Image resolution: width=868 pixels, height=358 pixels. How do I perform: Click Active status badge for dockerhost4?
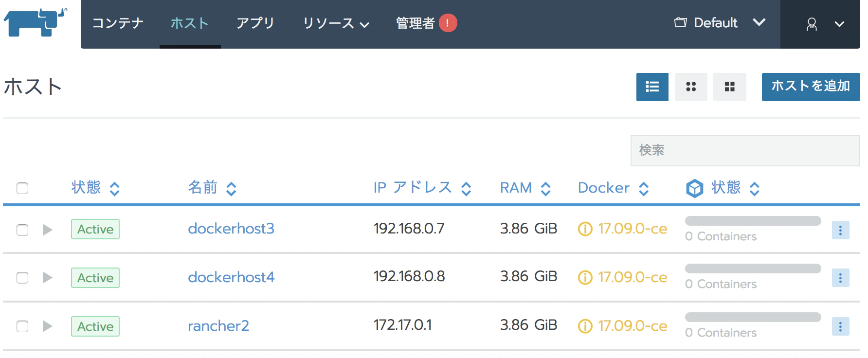pyautogui.click(x=95, y=278)
